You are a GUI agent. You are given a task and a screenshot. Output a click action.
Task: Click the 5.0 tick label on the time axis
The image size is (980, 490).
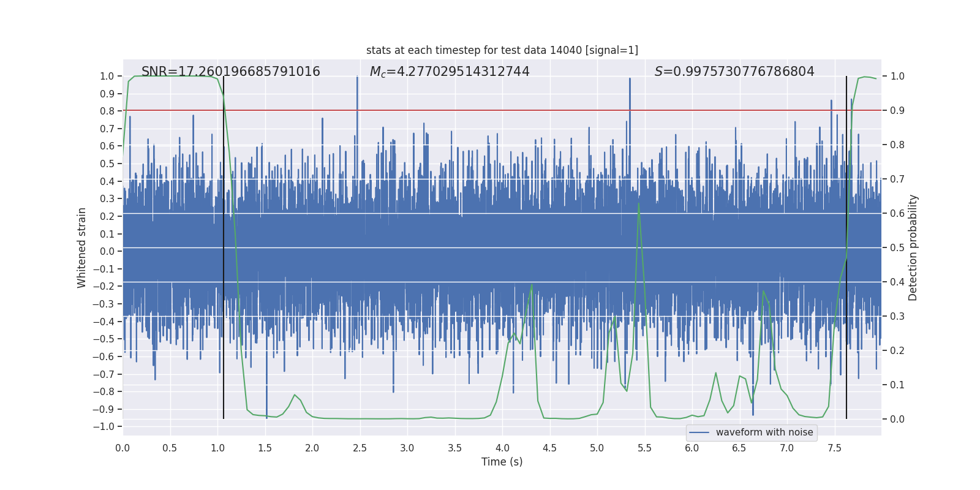597,448
